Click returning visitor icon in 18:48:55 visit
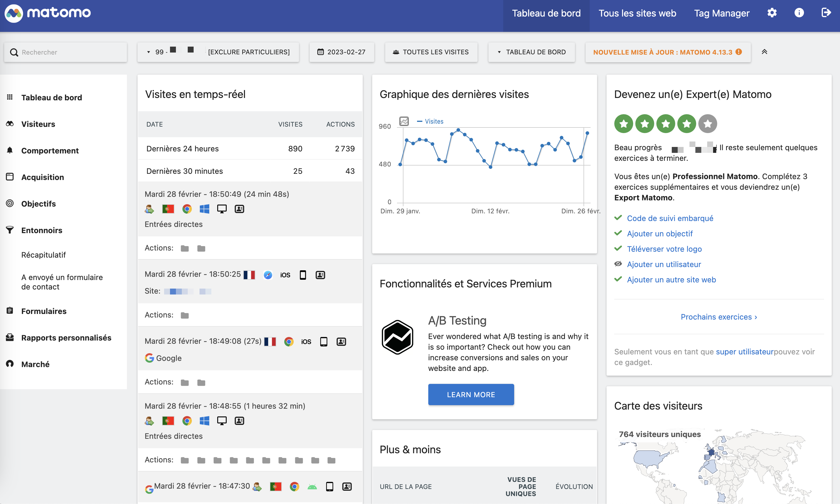The image size is (840, 504). (149, 421)
